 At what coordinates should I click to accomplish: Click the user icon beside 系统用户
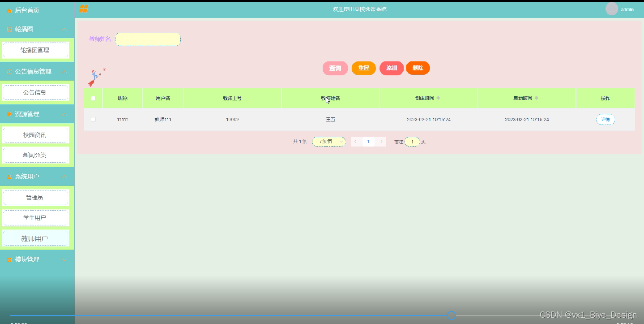coord(9,177)
